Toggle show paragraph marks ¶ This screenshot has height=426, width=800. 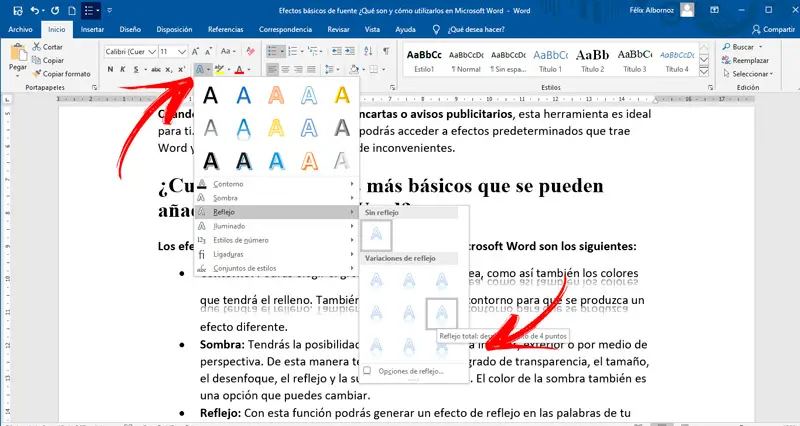(386, 51)
